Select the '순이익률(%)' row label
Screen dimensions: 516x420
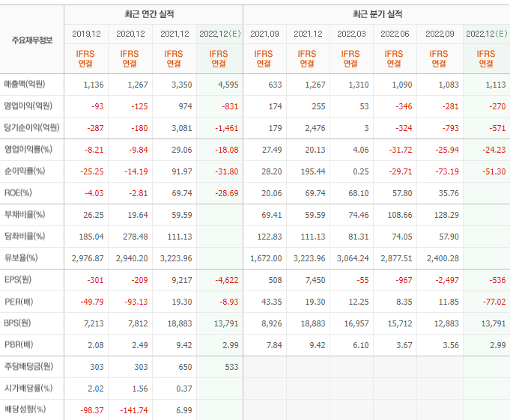[x=25, y=171]
